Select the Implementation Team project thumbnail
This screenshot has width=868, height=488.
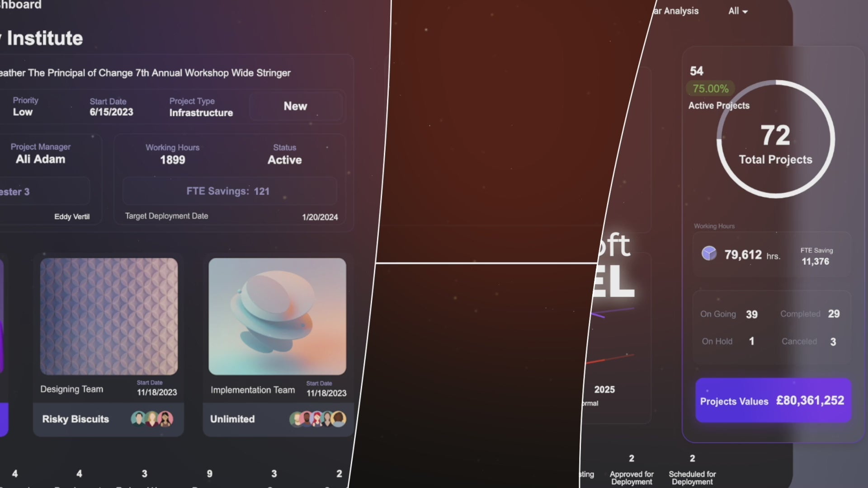[x=277, y=316]
